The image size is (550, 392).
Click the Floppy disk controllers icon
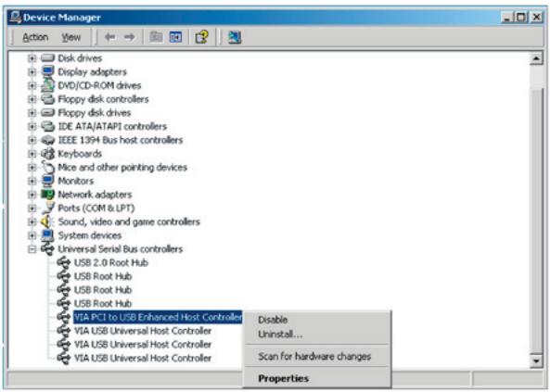(x=47, y=99)
